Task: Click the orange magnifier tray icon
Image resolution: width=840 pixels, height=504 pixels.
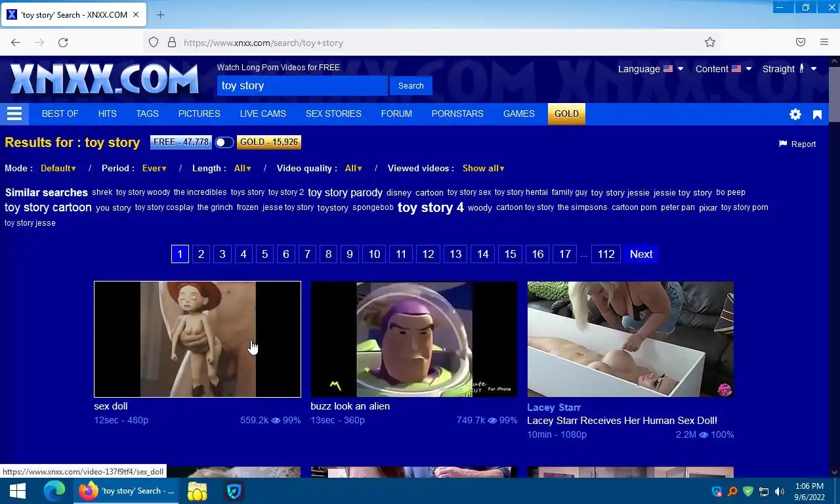Action: tap(732, 492)
